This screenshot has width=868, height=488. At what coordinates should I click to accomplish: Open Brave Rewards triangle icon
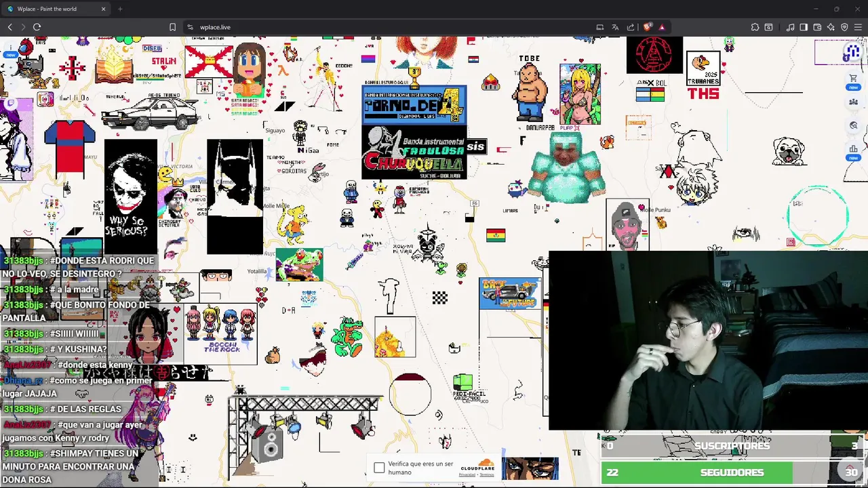(x=662, y=27)
